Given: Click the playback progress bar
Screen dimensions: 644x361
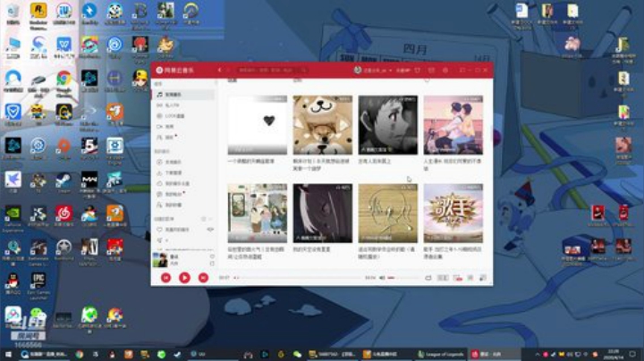Looking at the screenshot, I should pos(300,278).
